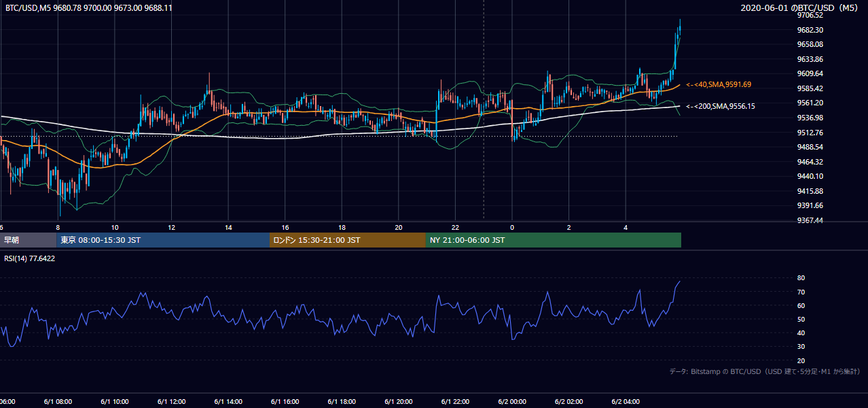Click the 6/1 14:00 time axis label
Viewport: 868px width, 408px height.
(x=228, y=401)
